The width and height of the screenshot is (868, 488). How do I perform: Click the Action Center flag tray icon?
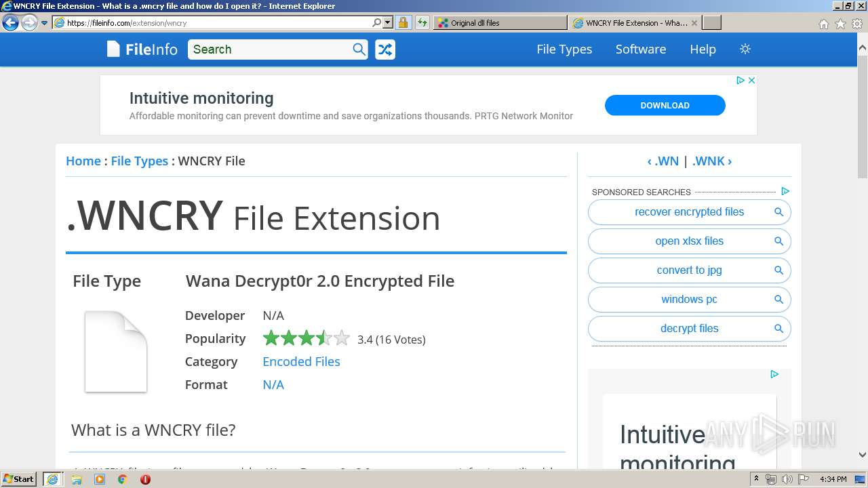(x=804, y=479)
